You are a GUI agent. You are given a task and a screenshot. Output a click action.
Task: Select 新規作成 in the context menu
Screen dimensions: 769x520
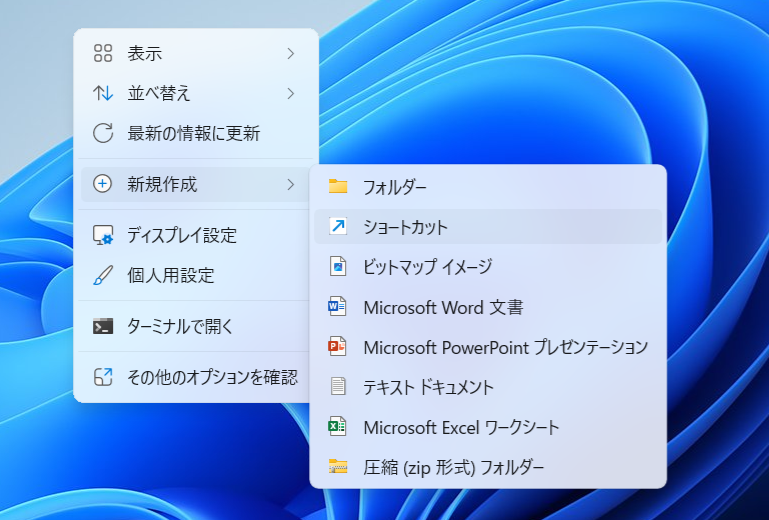tap(196, 184)
